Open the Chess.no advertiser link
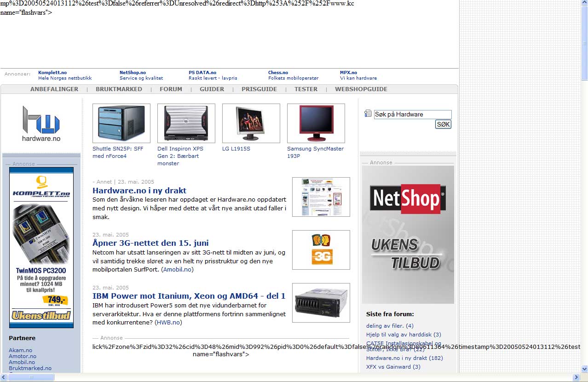 [x=278, y=72]
